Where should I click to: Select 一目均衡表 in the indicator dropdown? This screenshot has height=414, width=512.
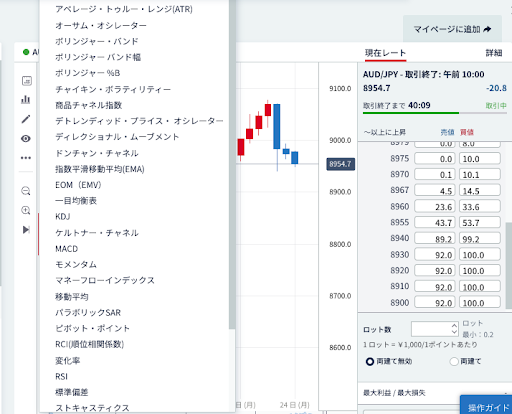[x=76, y=201]
